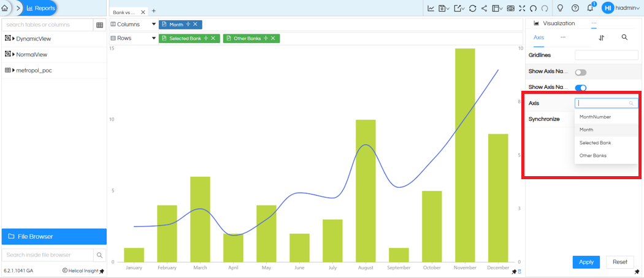
Task: Click the move icon on Selected Bank pill
Action: [x=206, y=38]
